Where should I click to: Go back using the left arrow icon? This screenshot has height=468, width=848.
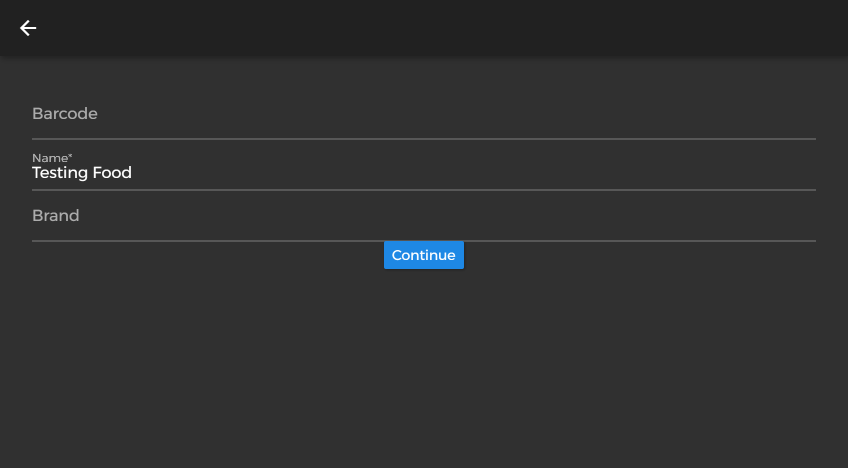pyautogui.click(x=28, y=28)
